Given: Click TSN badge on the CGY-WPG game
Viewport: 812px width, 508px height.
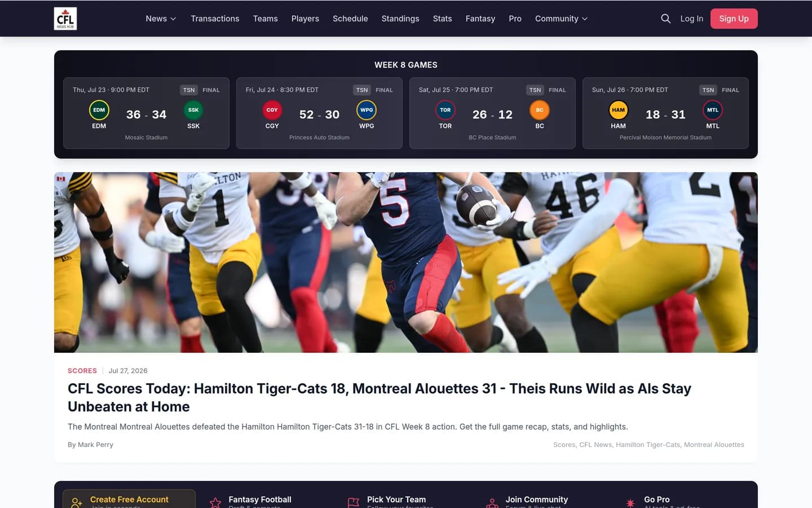Looking at the screenshot, I should coord(362,90).
